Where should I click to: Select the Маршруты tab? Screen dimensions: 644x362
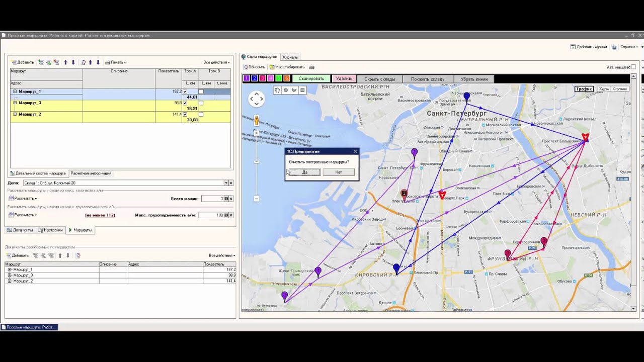(x=80, y=230)
